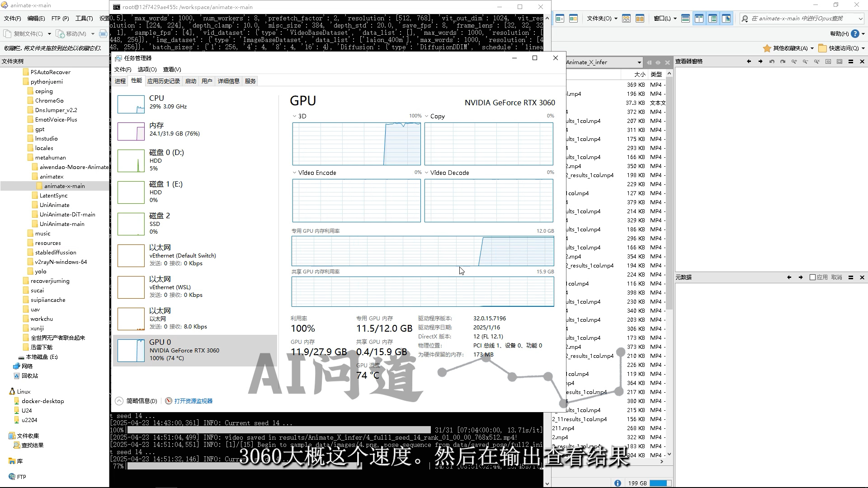Collapse details via 简略信息 chevron
This screenshot has height=488, width=868.
click(119, 401)
